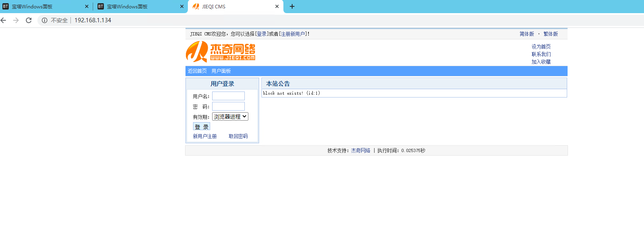The height and width of the screenshot is (240, 644).
Task: Open the 联系我们 link
Action: (541, 54)
